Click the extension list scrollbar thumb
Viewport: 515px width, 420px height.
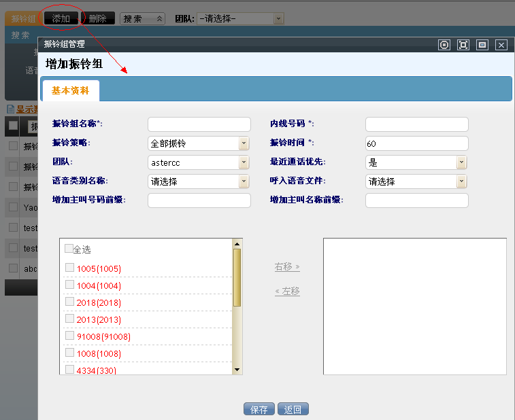[x=237, y=277]
